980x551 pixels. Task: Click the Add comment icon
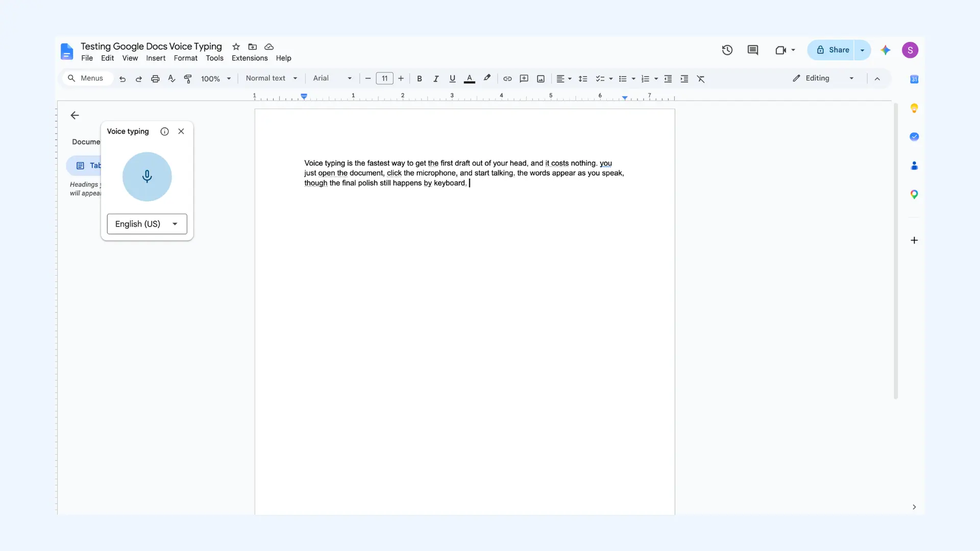(524, 79)
